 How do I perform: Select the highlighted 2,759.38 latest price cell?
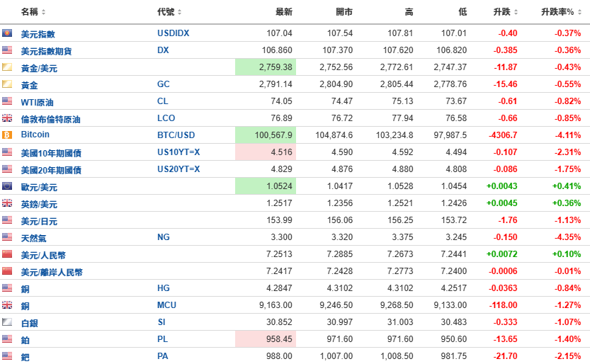pyautogui.click(x=266, y=67)
